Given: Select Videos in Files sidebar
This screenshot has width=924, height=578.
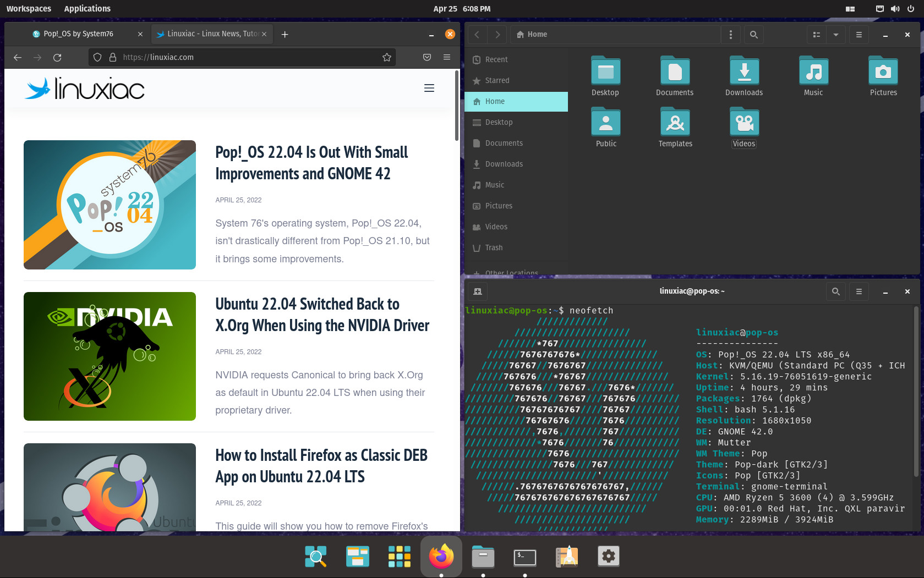Looking at the screenshot, I should (x=516, y=227).
